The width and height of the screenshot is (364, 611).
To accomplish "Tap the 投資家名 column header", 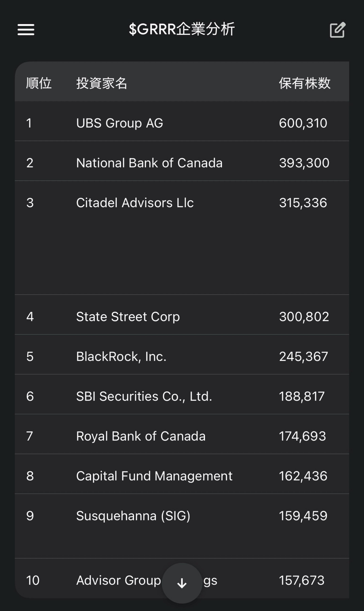I will [x=101, y=83].
